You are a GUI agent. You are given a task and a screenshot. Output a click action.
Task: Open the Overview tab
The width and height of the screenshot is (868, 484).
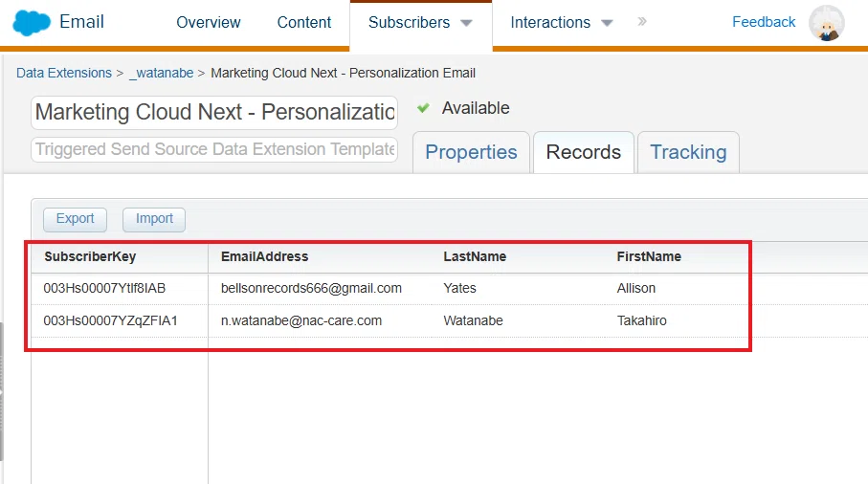point(208,22)
